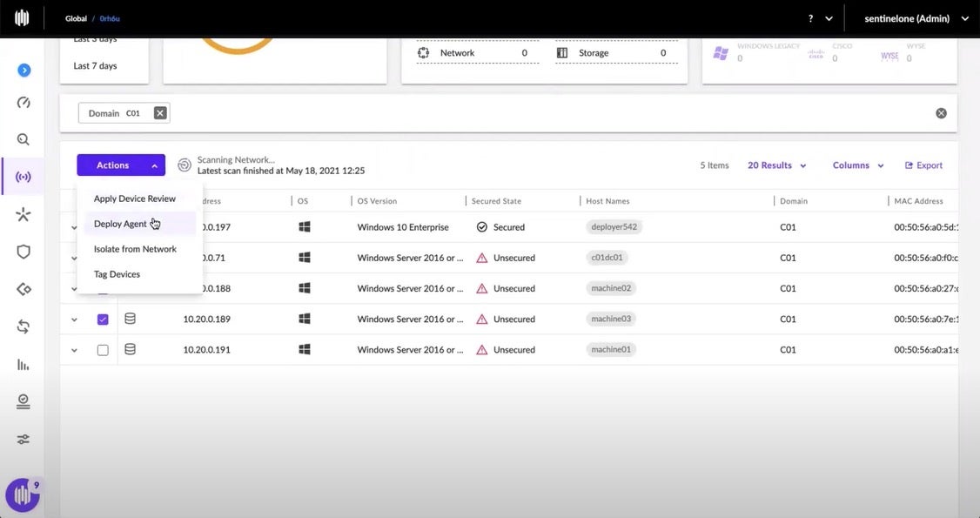The width and height of the screenshot is (980, 518).
Task: Expand the row for machine01
Action: point(74,350)
